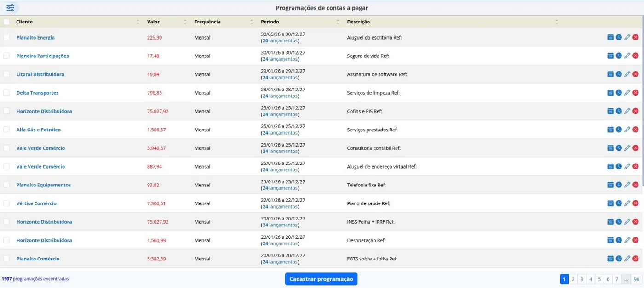The width and height of the screenshot is (644, 288).
Task: Open calendar icon for Aluguel de endereço virtual
Action: tap(610, 166)
